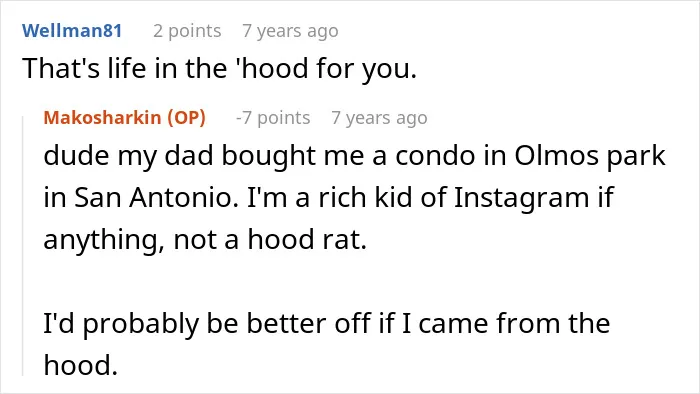Click the words 'San Antonio' in the reply
700x394 pixels.
click(x=156, y=197)
